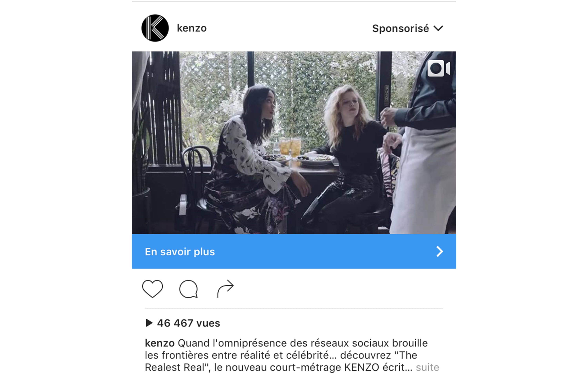Open the kenzo username in the post header
The width and height of the screenshot is (588, 377).
tap(192, 28)
